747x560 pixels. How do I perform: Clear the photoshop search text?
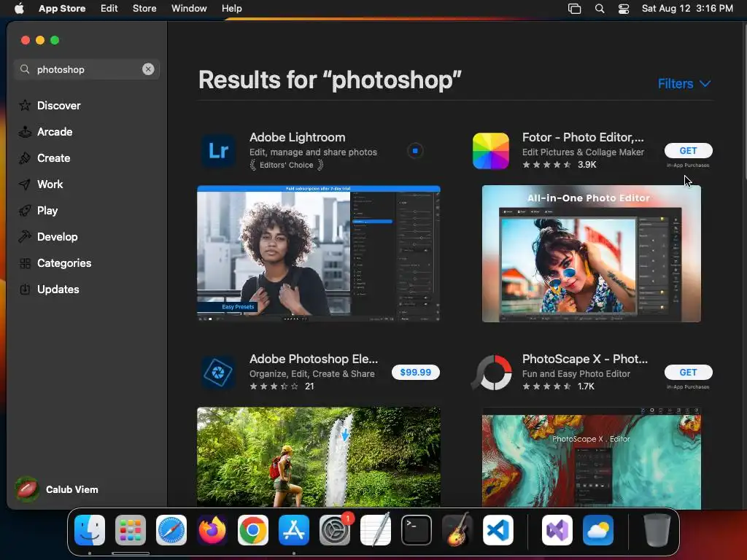[148, 69]
